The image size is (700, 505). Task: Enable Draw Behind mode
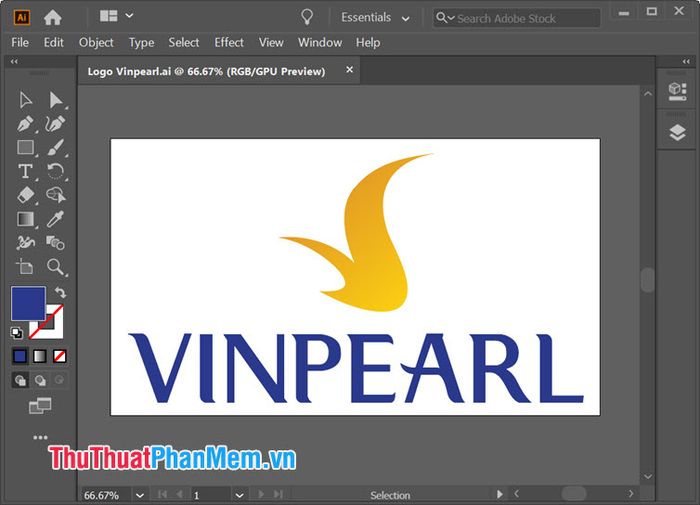(40, 380)
